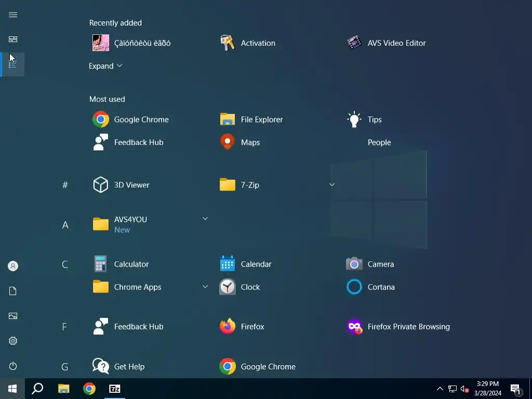Open Pictures icon in sidebar
This screenshot has height=399, width=532.
[13, 316]
